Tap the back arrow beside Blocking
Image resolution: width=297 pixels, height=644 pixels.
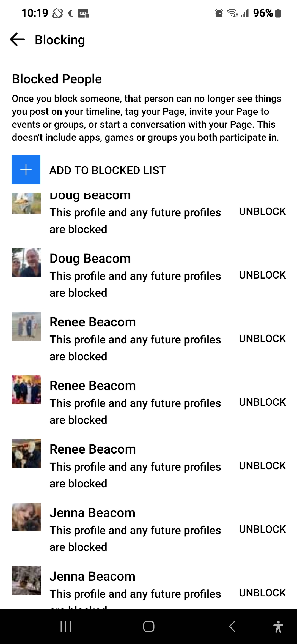(x=17, y=40)
